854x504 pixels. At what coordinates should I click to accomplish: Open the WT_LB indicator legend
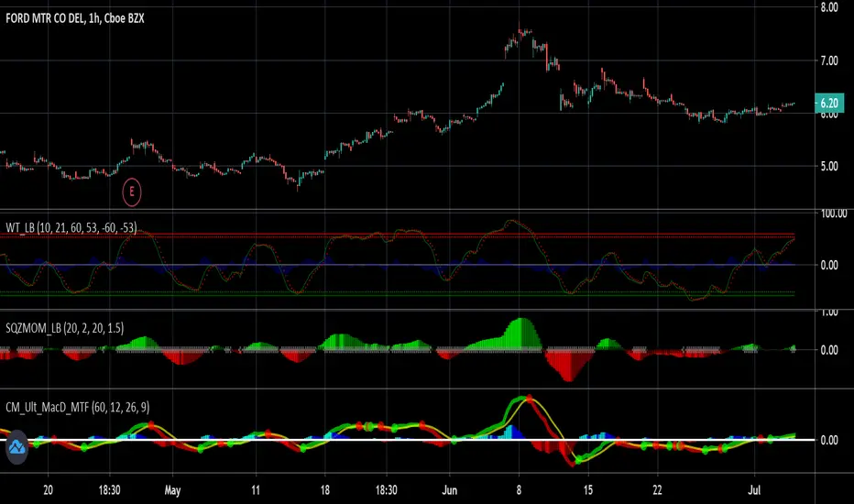click(x=71, y=228)
